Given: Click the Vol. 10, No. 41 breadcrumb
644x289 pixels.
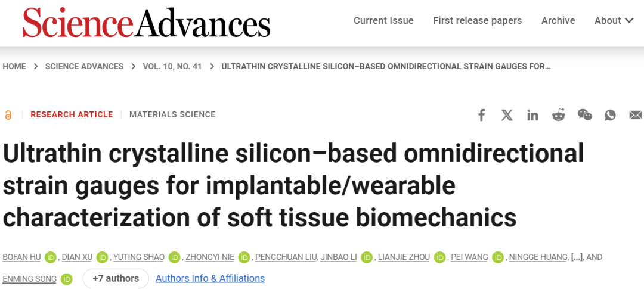Looking at the screenshot, I should click(172, 66).
